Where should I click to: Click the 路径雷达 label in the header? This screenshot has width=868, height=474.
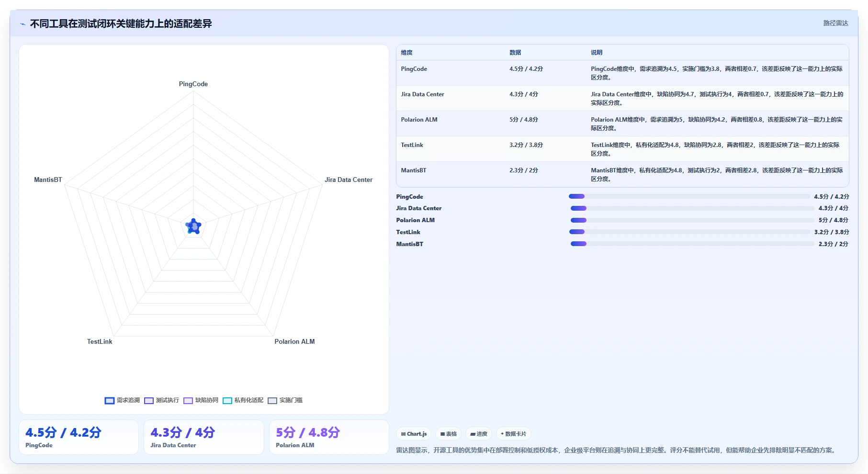(835, 23)
